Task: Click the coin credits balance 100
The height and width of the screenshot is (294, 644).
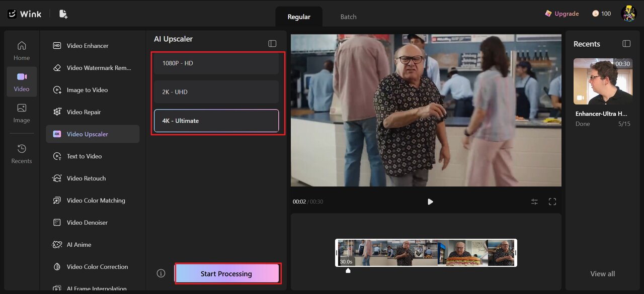Action: (x=601, y=14)
